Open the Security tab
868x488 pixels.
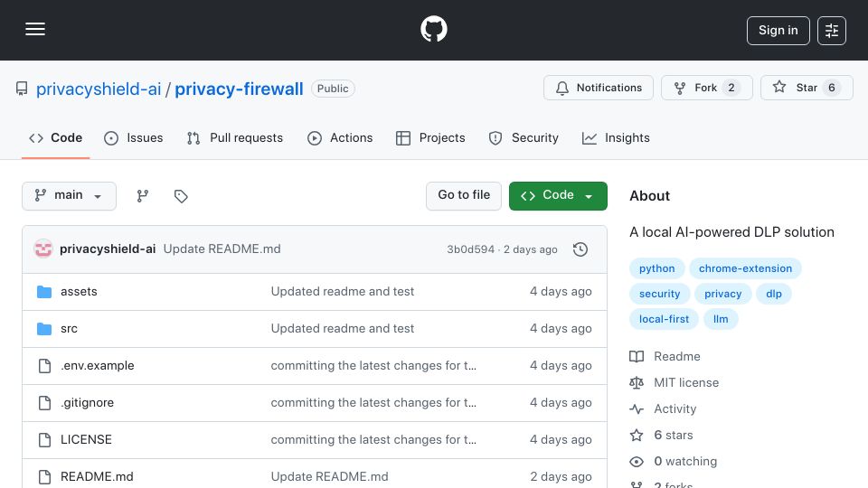[524, 137]
